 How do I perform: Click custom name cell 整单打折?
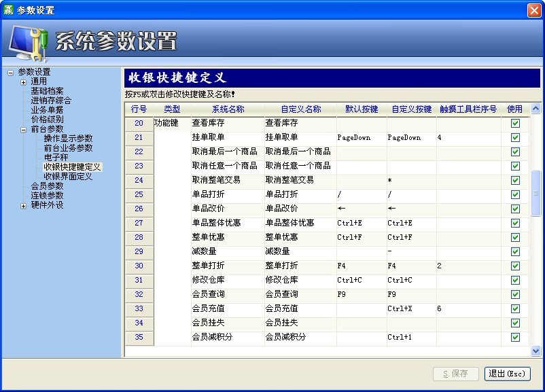coord(301,266)
